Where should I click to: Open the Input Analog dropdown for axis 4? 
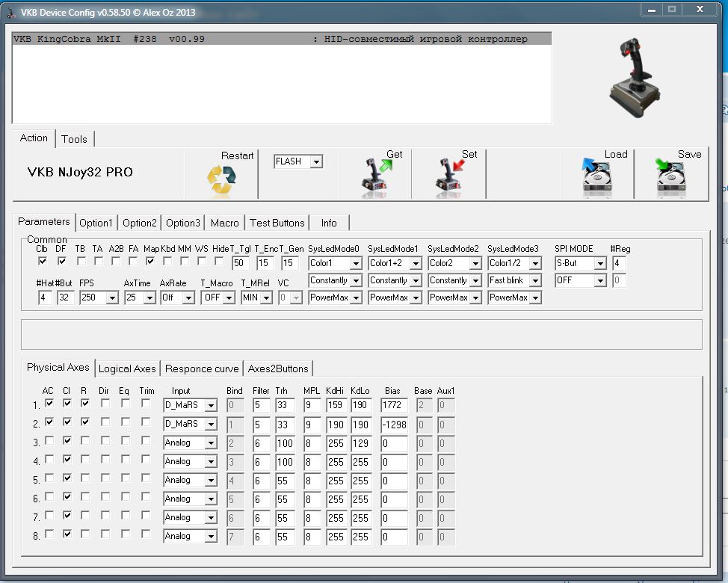pos(211,461)
